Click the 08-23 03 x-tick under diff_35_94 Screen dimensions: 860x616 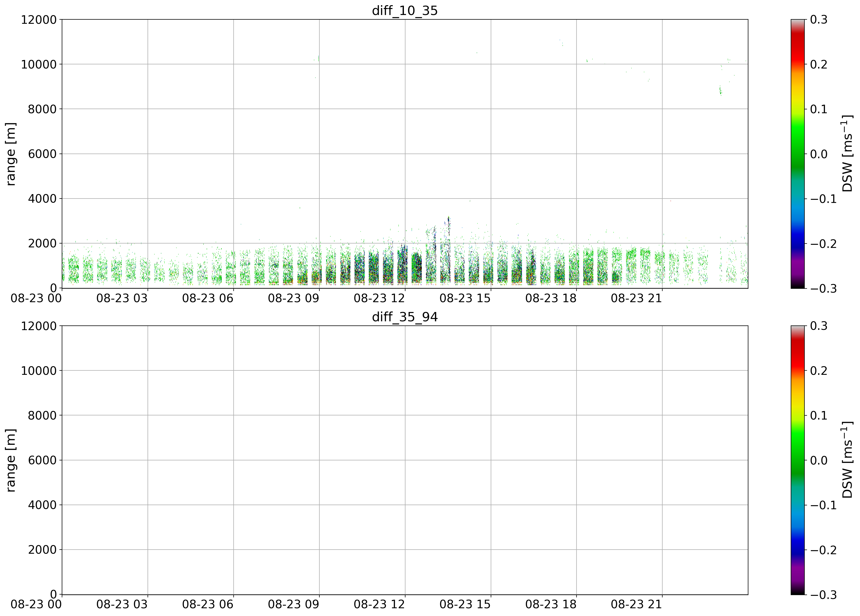(x=122, y=604)
